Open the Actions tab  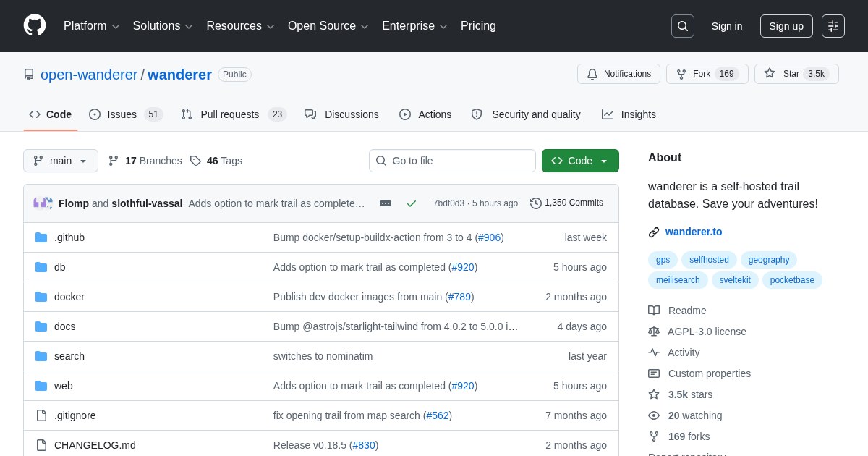pos(425,114)
